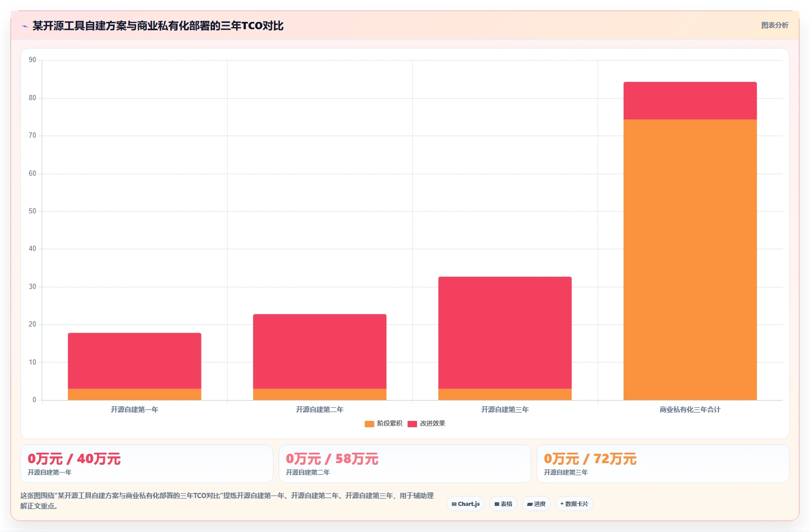
Task: Click the 表格 tag chip
Action: 503,504
